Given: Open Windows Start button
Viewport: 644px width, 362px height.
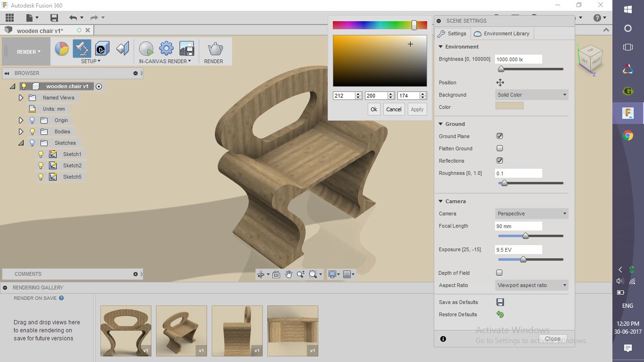Looking at the screenshot, I should (x=628, y=9).
